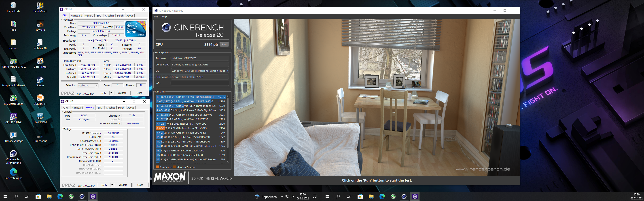
Task: Click the muted speaker icon in the system tray
Action: [x=292, y=197]
